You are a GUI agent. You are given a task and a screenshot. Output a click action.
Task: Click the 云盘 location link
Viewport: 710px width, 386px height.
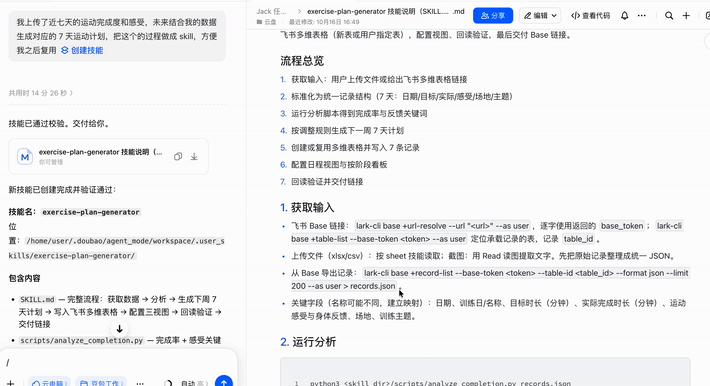267,22
